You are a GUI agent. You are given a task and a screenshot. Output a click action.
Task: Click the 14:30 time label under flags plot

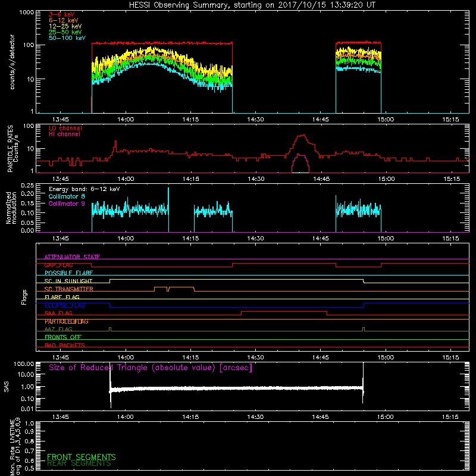click(255, 358)
